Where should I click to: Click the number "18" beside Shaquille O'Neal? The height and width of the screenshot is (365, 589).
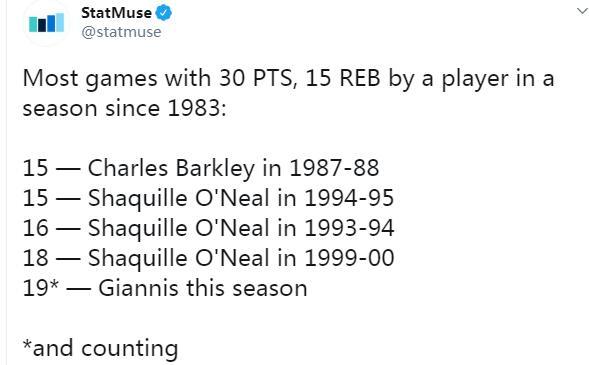35,258
